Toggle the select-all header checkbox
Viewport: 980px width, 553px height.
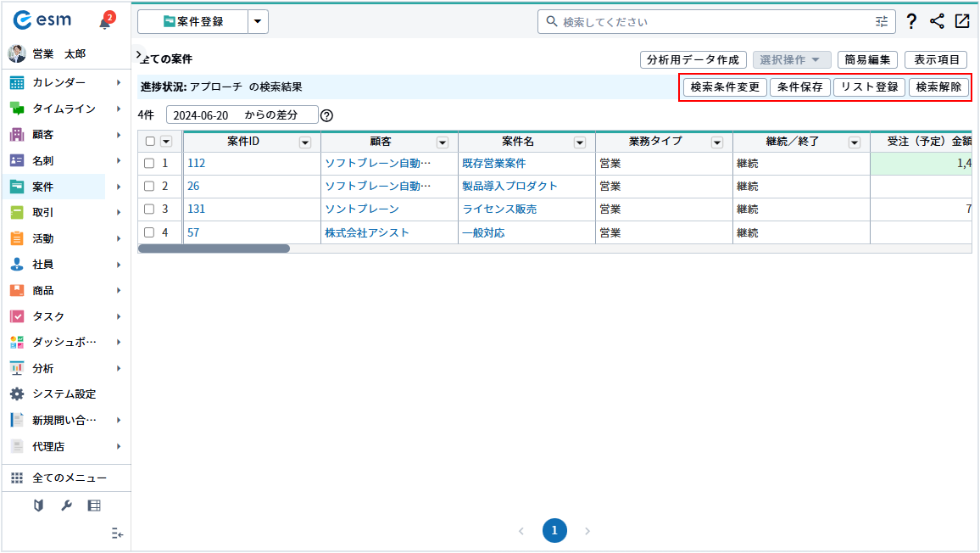(x=150, y=142)
